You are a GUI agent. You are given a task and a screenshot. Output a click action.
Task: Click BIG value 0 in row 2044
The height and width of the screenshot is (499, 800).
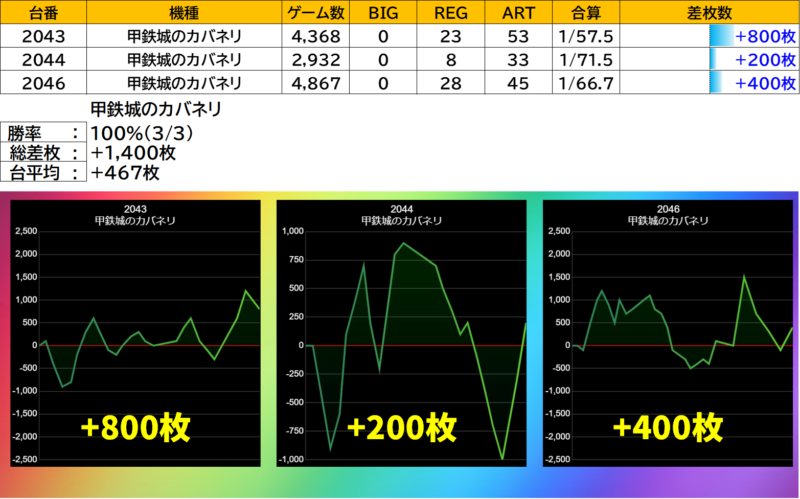(383, 60)
